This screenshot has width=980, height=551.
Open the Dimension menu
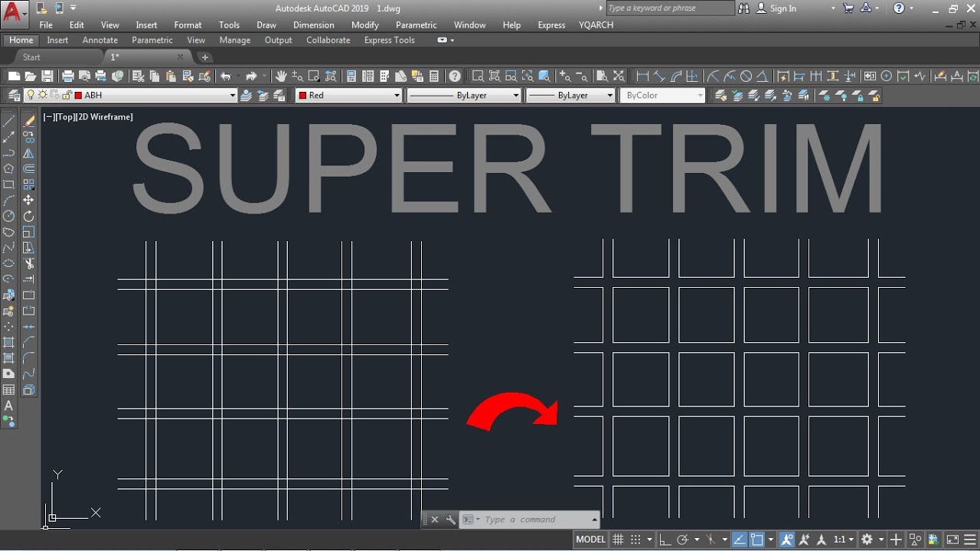point(313,24)
